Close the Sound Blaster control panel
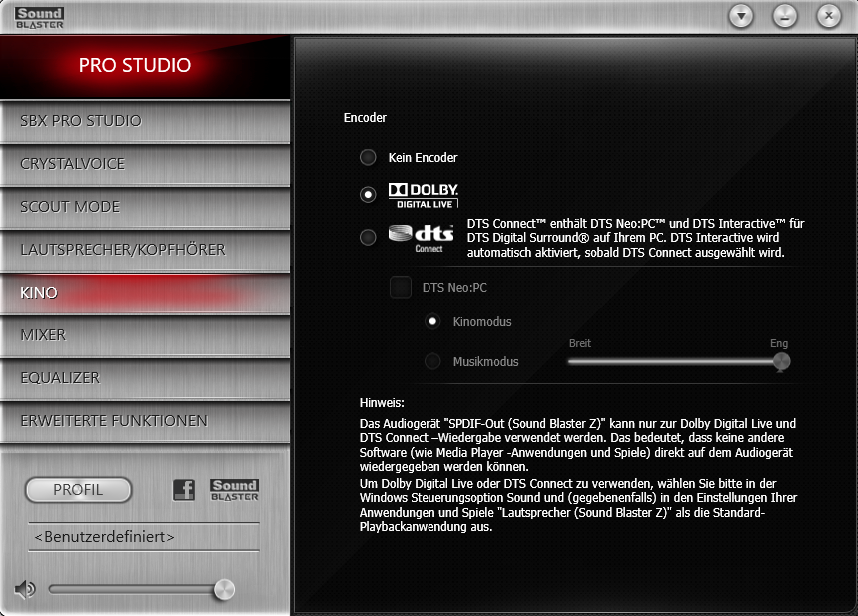This screenshot has height=616, width=858. (828, 16)
